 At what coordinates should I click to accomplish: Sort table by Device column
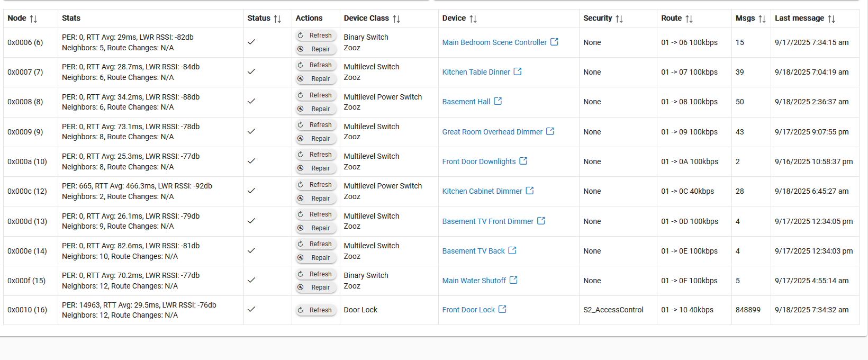(473, 19)
